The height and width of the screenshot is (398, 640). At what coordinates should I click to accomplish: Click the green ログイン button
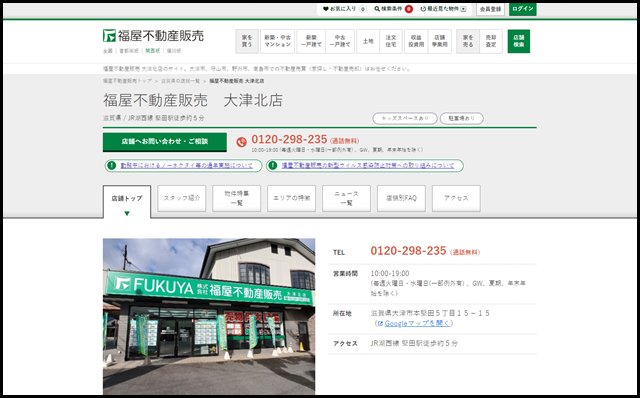[x=522, y=9]
